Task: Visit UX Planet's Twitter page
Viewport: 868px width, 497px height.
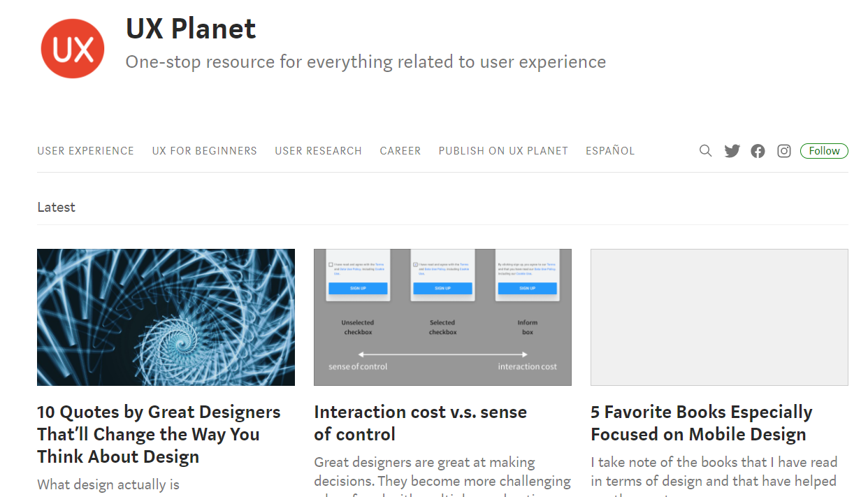Action: coord(732,151)
